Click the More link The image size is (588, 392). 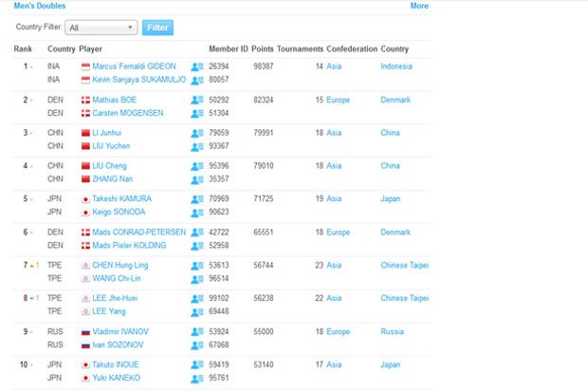[x=419, y=6]
